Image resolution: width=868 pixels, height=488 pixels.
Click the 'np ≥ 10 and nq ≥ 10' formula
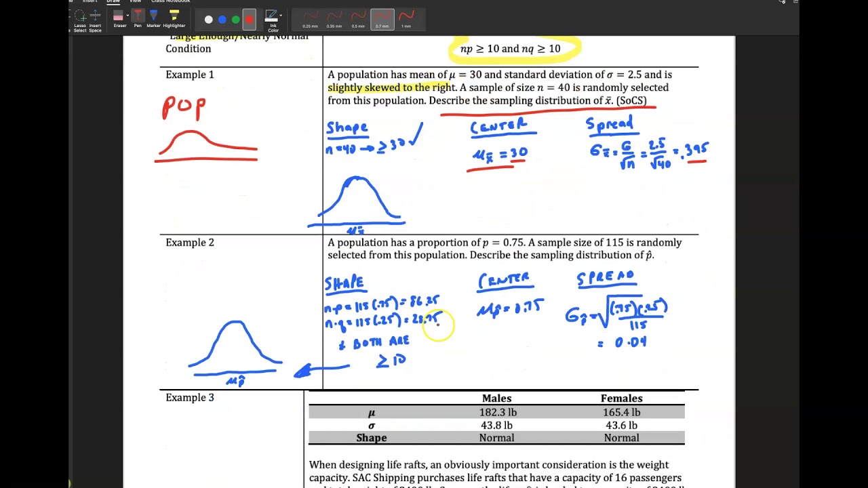511,49
